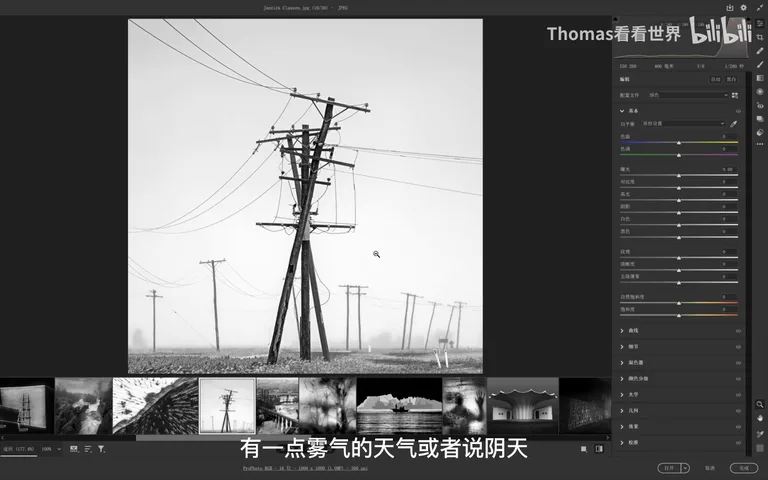
Task: Click the 打开 open button
Action: coord(669,468)
